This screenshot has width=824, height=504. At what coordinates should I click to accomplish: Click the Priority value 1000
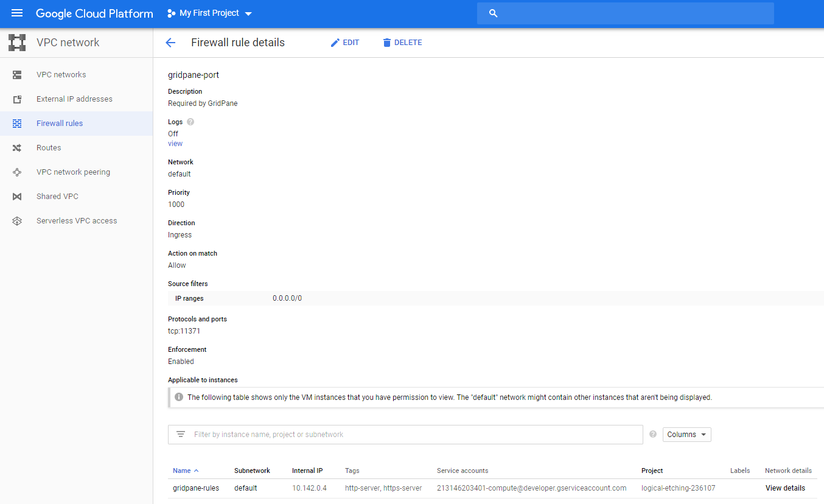(176, 205)
